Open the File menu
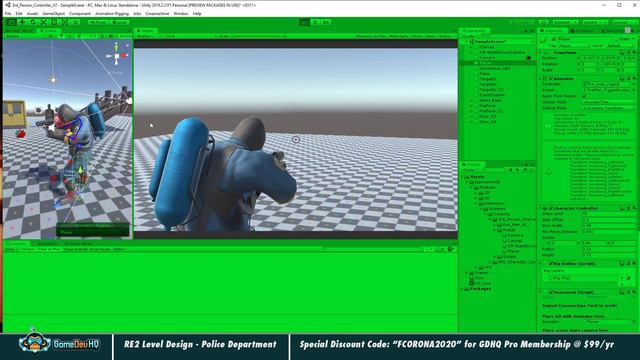Screen dimensions: 640x360 (8, 13)
